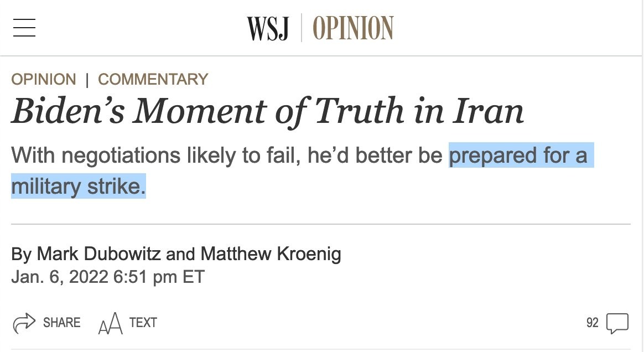This screenshot has height=352, width=644.
Task: Go to the OPINION breadcrumb link
Action: coord(44,80)
